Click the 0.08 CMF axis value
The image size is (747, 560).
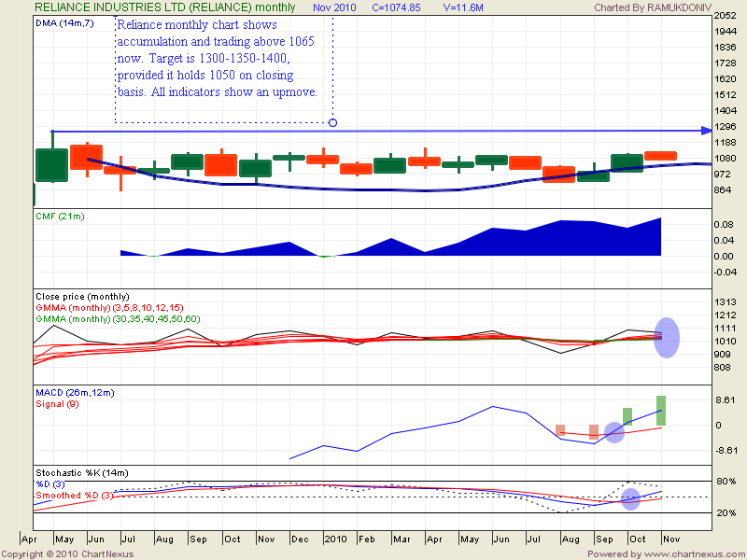click(x=724, y=225)
